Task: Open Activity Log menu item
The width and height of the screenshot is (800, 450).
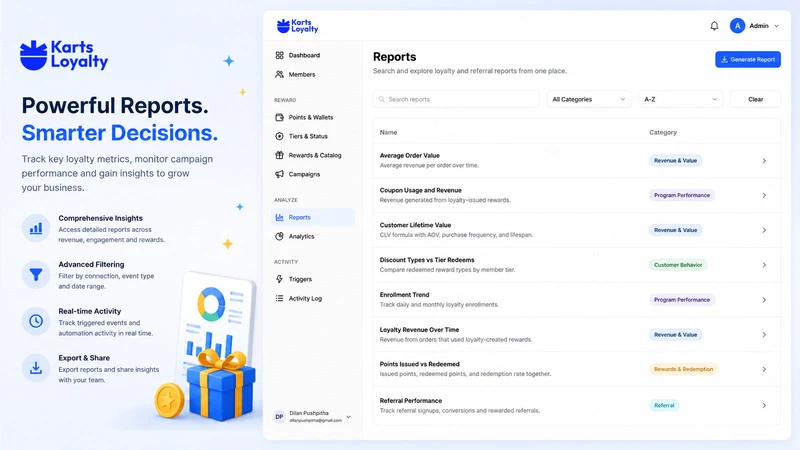Action: [x=305, y=298]
